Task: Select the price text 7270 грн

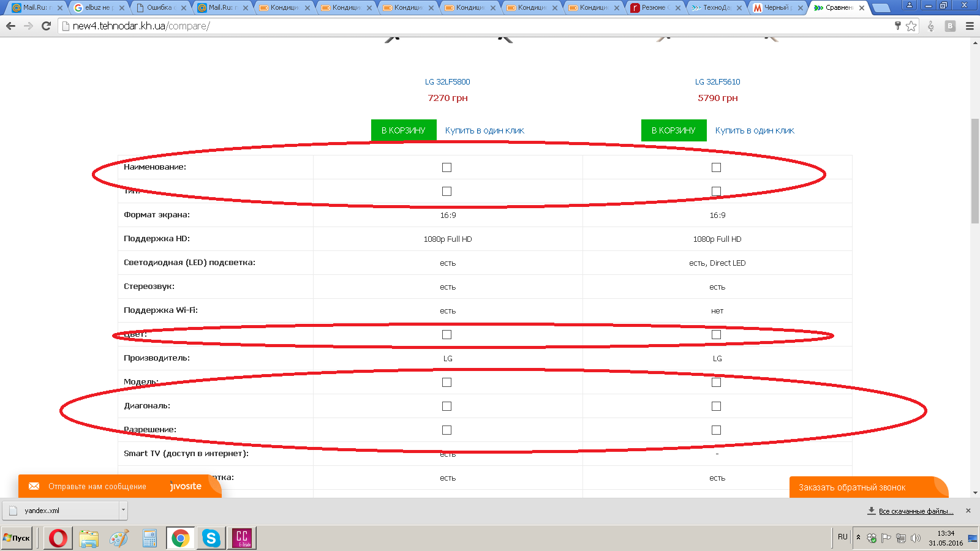Action: point(448,98)
